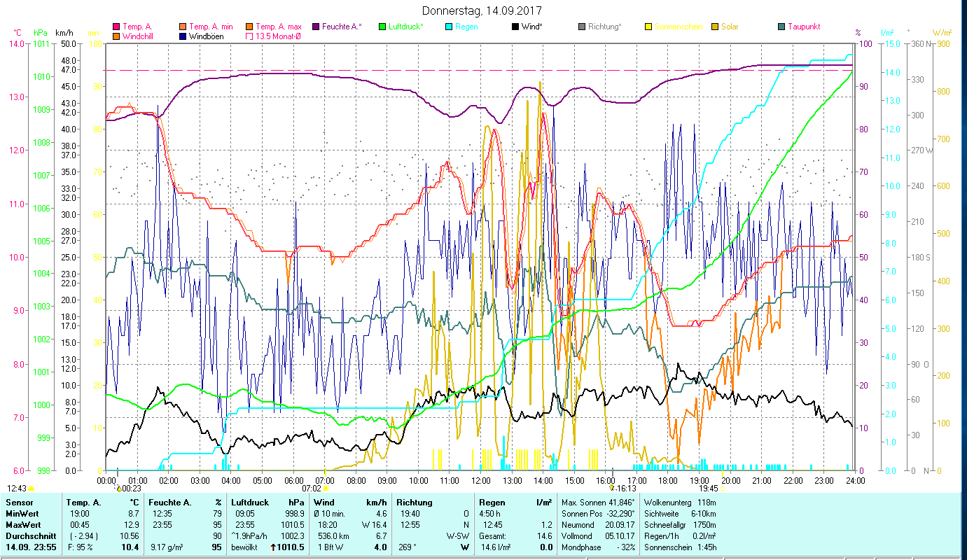Click the black Wind legend swatch
Screen dimensions: 967x560
pyautogui.click(x=515, y=27)
